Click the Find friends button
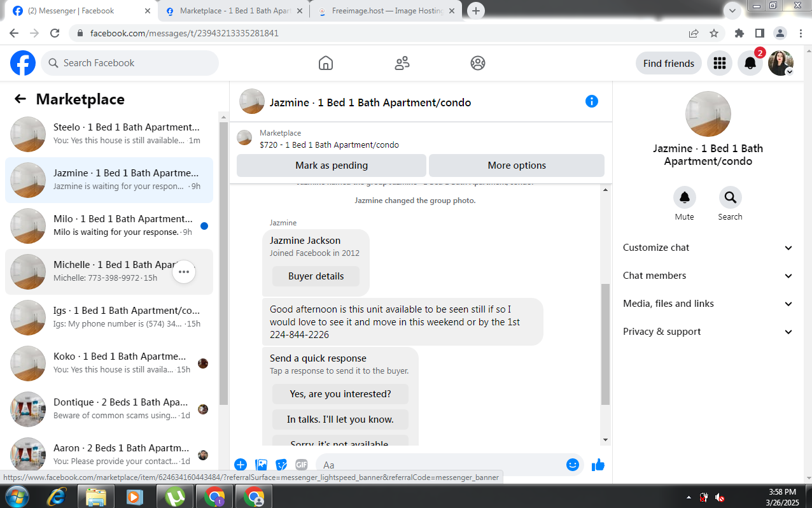Image resolution: width=812 pixels, height=508 pixels. pos(669,63)
